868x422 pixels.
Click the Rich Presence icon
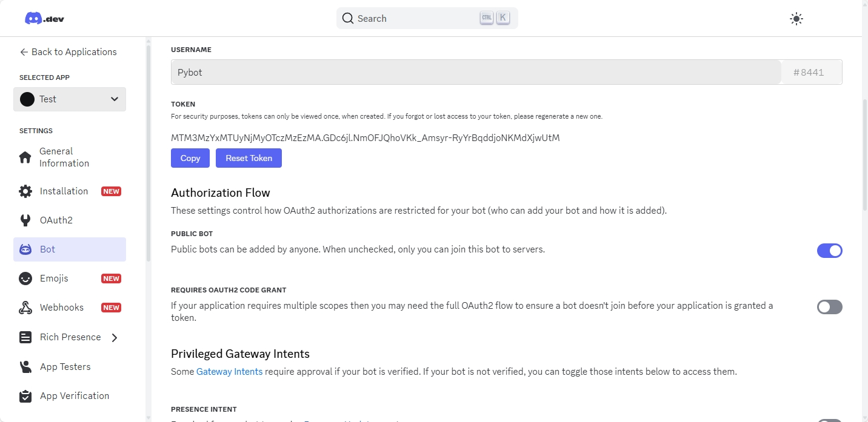25,337
